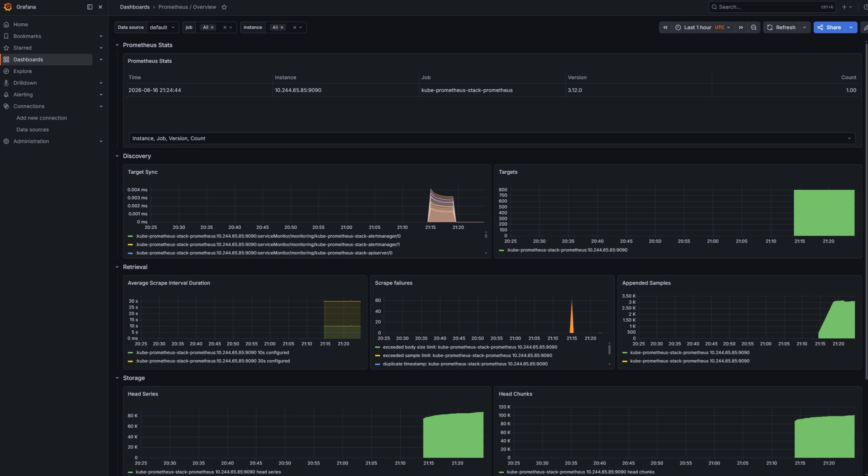
Task: Shift time range forward with double-right arrows
Action: pyautogui.click(x=741, y=27)
